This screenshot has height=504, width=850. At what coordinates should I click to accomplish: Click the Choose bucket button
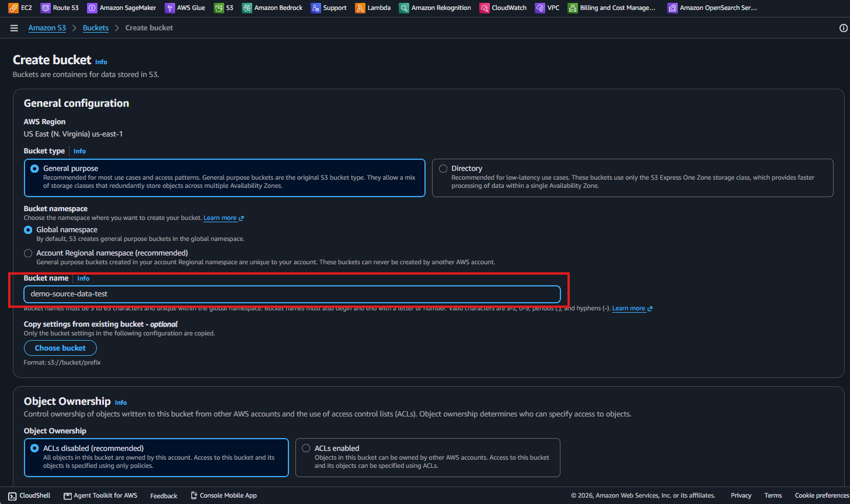(x=60, y=348)
